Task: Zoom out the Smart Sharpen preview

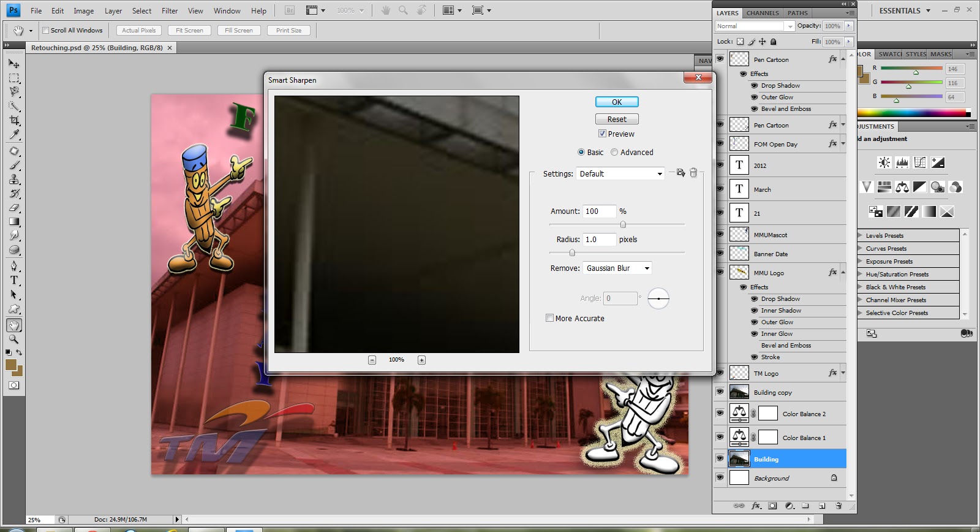Action: (372, 360)
